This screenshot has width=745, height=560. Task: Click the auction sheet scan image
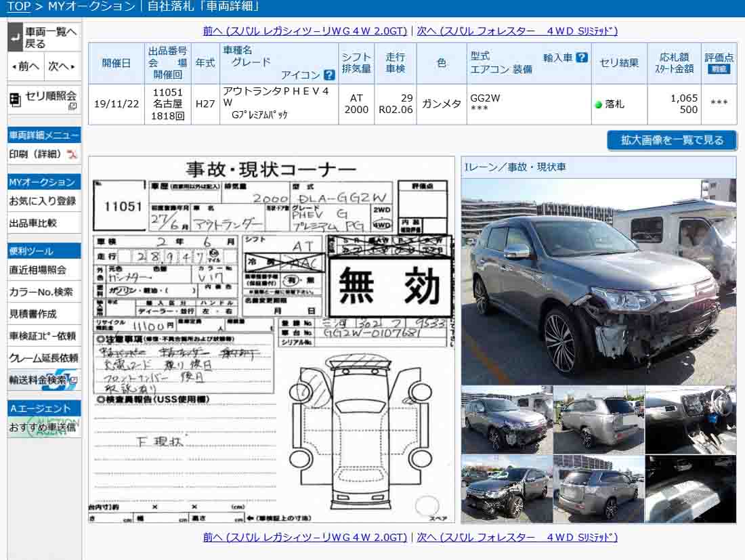pos(272,340)
